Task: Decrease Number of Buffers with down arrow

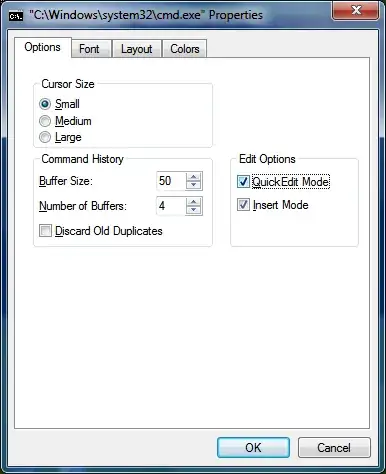Action: pyautogui.click(x=194, y=210)
